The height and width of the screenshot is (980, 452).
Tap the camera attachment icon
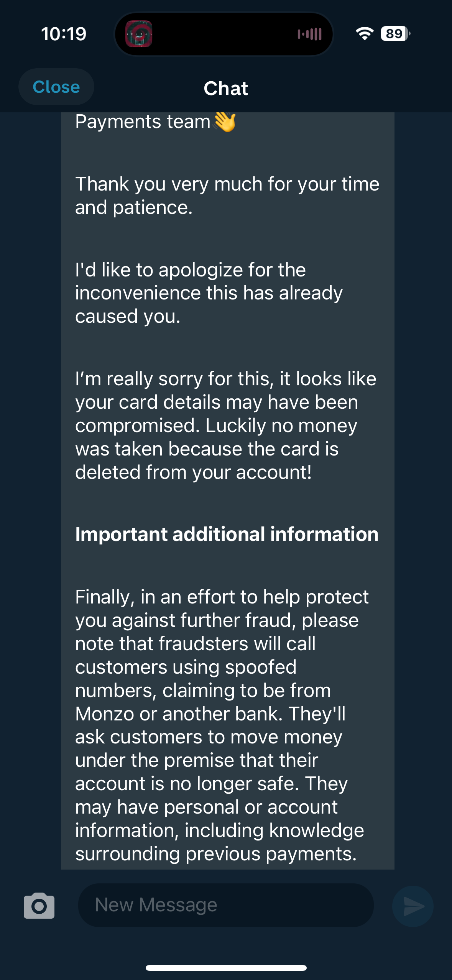coord(39,906)
